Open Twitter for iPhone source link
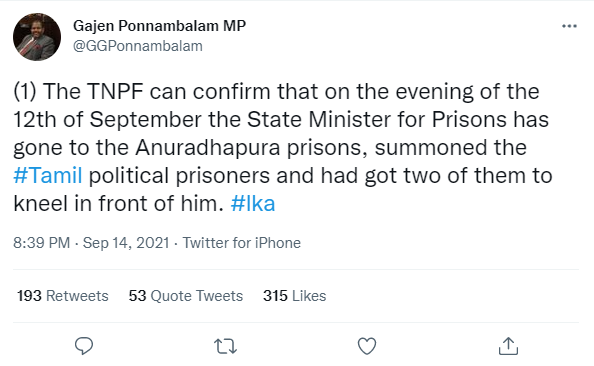The width and height of the screenshot is (594, 366). click(242, 243)
